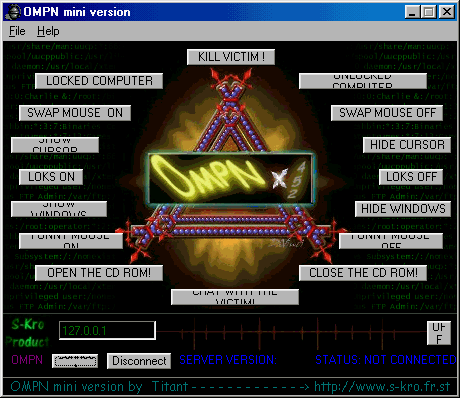Open the Help menu
Screen dimensions: 460x398
[48, 31]
